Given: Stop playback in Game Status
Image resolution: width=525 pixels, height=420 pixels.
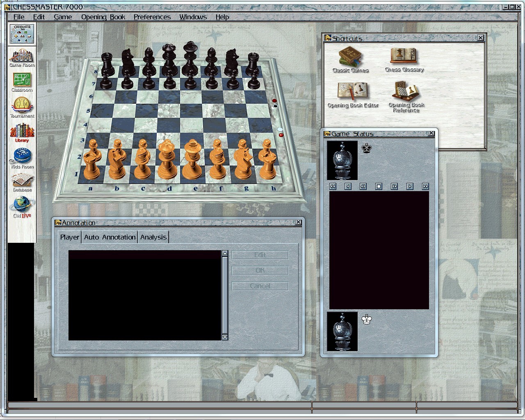Looking at the screenshot, I should (x=379, y=186).
